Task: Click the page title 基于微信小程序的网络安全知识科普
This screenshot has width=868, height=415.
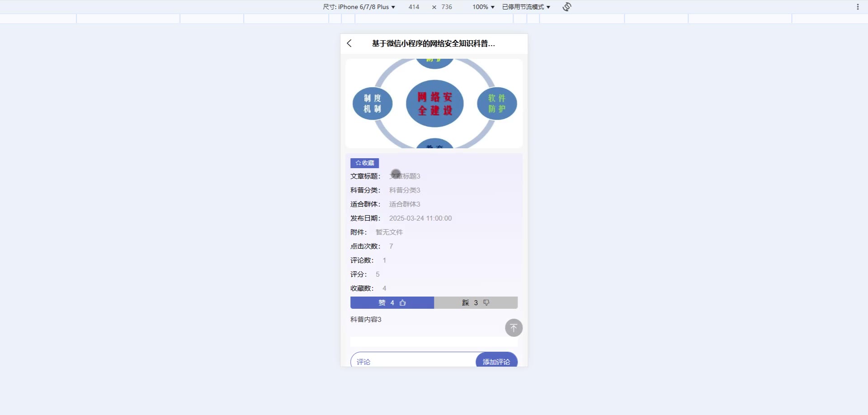Action: point(433,43)
